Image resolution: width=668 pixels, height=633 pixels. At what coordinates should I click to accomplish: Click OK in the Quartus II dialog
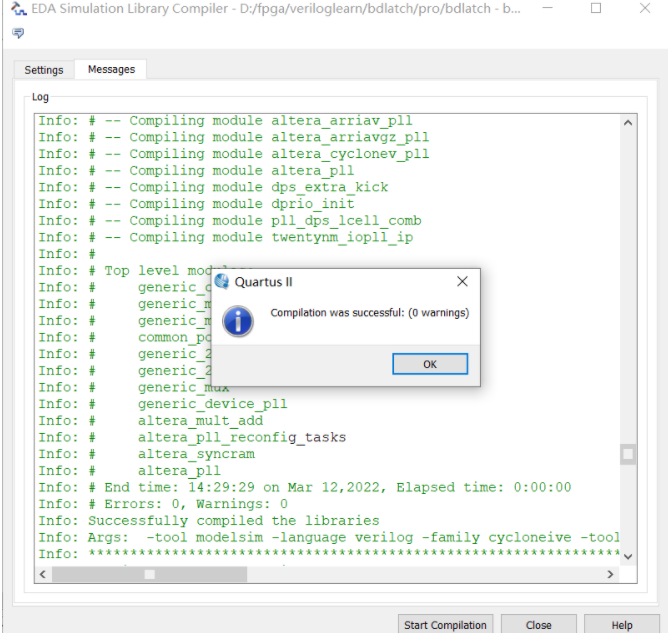pos(430,364)
